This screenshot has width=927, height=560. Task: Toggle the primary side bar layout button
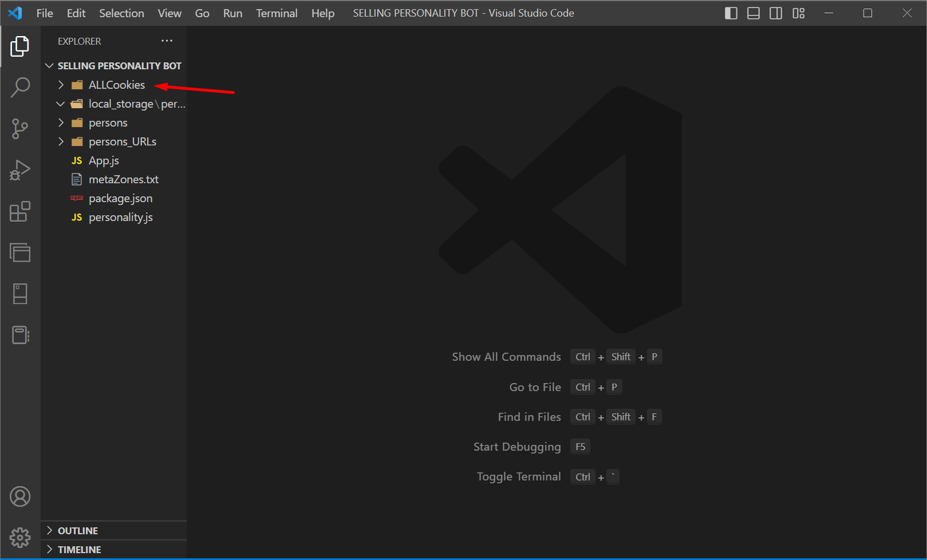tap(731, 13)
